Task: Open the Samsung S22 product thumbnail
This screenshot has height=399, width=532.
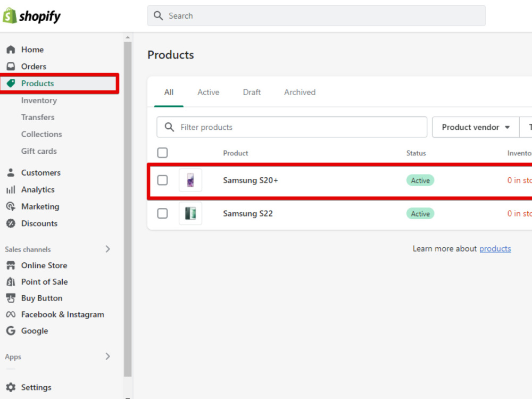Action: 190,213
